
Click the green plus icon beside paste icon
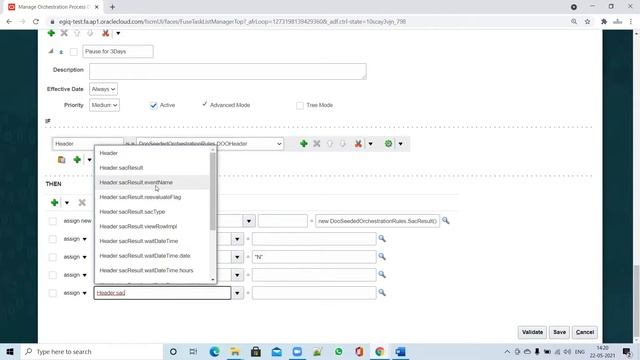(77, 160)
